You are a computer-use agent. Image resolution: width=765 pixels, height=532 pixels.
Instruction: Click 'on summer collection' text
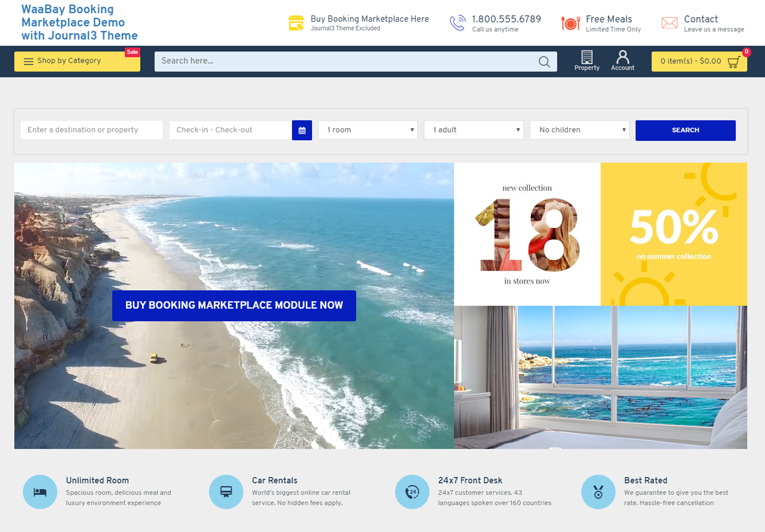click(674, 257)
